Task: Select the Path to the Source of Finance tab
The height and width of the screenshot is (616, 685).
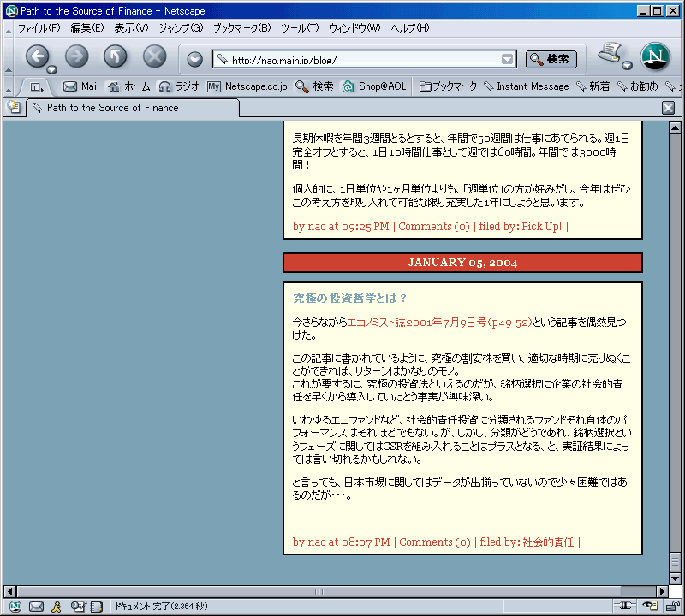Action: 133,108
